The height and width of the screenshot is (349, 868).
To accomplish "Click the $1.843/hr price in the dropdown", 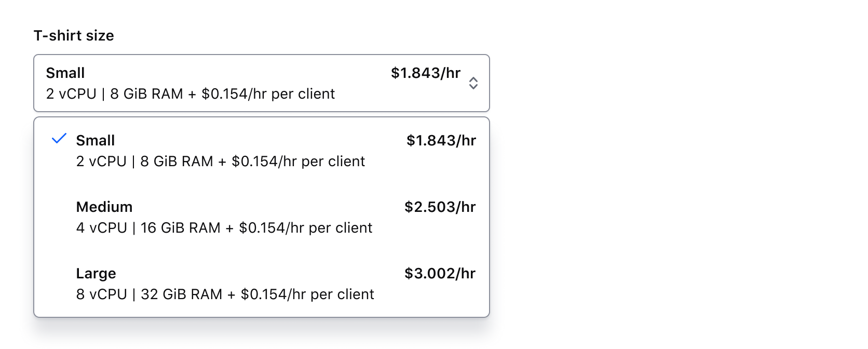I will [x=441, y=140].
